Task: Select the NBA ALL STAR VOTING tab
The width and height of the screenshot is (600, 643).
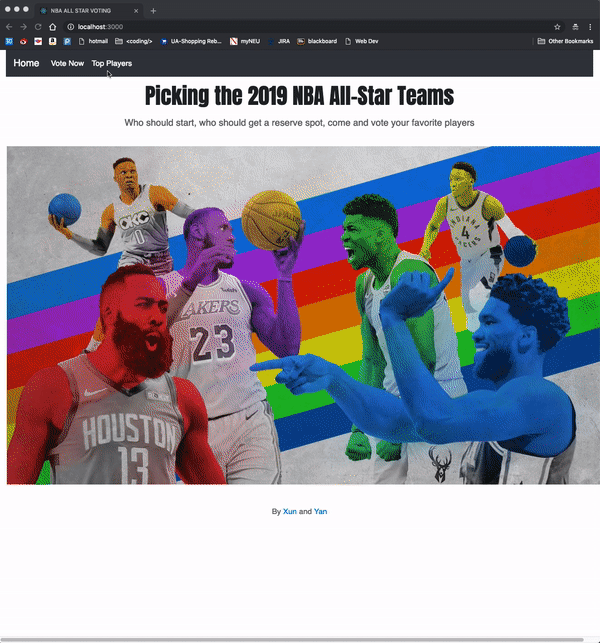Action: 89,11
